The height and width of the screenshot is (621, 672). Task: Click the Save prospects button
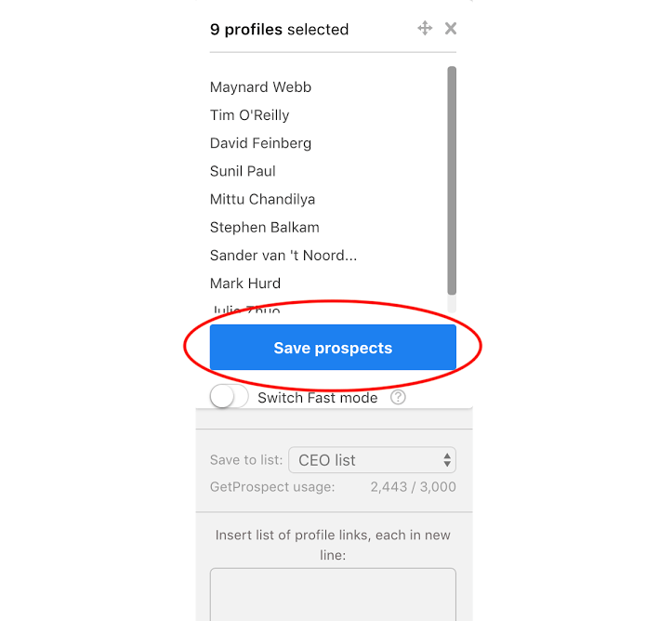pyautogui.click(x=333, y=347)
